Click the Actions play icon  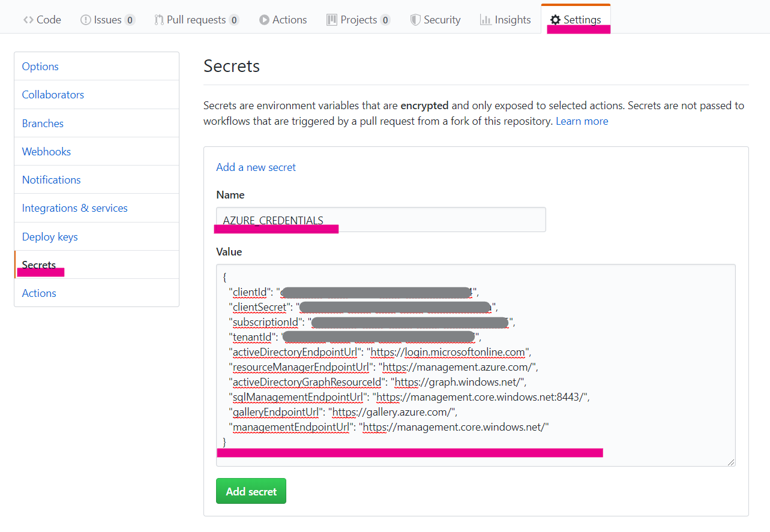point(264,20)
